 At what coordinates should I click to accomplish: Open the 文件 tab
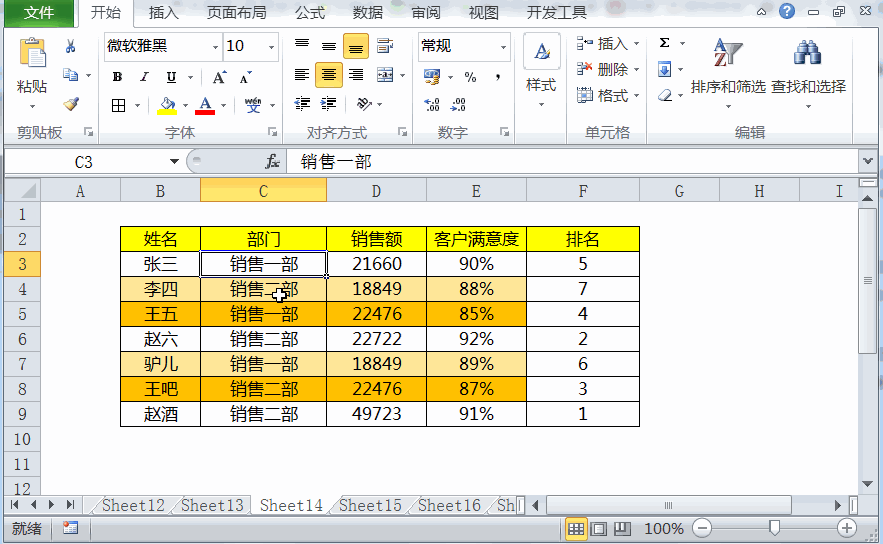pyautogui.click(x=39, y=13)
